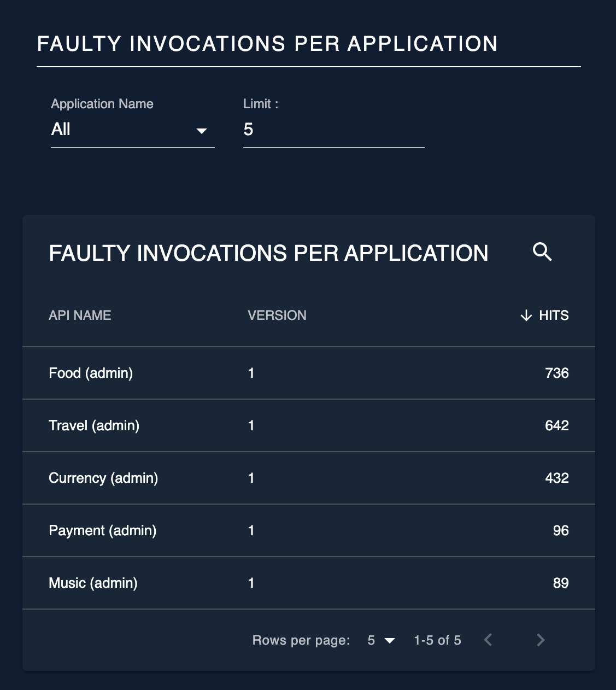Expand the Application Name dropdown arrow

click(202, 131)
